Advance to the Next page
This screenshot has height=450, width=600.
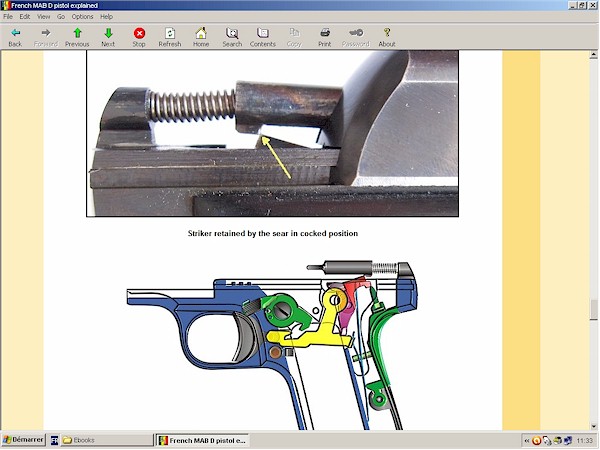coord(108,38)
